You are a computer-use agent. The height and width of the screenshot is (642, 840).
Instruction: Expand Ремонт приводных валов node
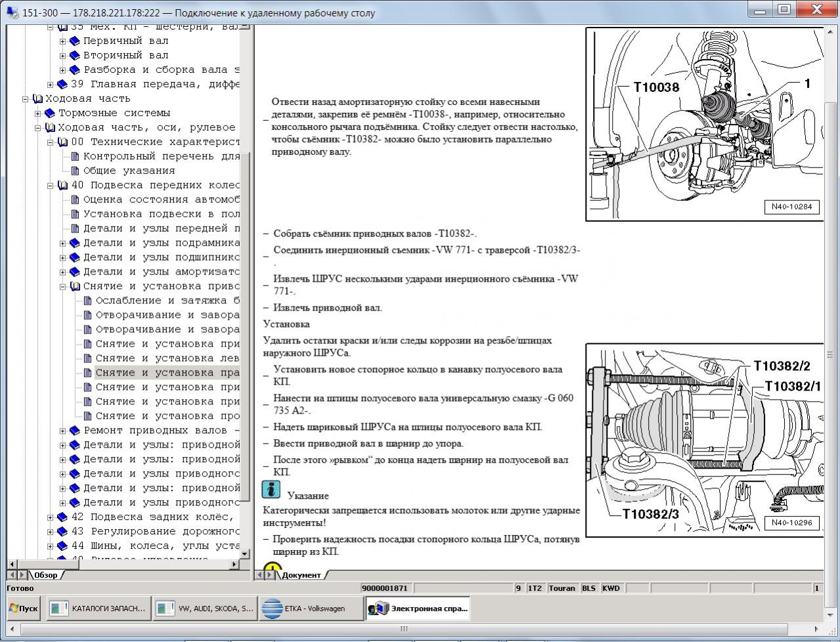(x=63, y=431)
